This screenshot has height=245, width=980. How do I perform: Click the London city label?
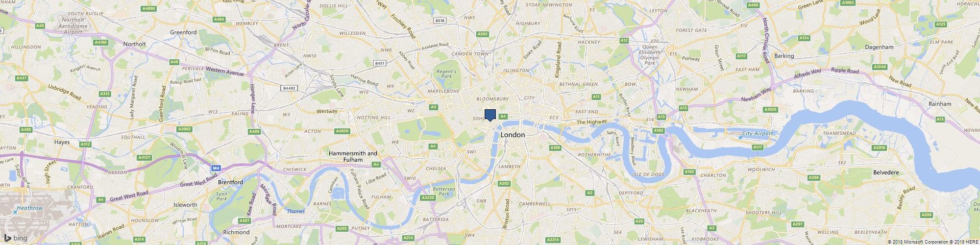click(x=513, y=135)
